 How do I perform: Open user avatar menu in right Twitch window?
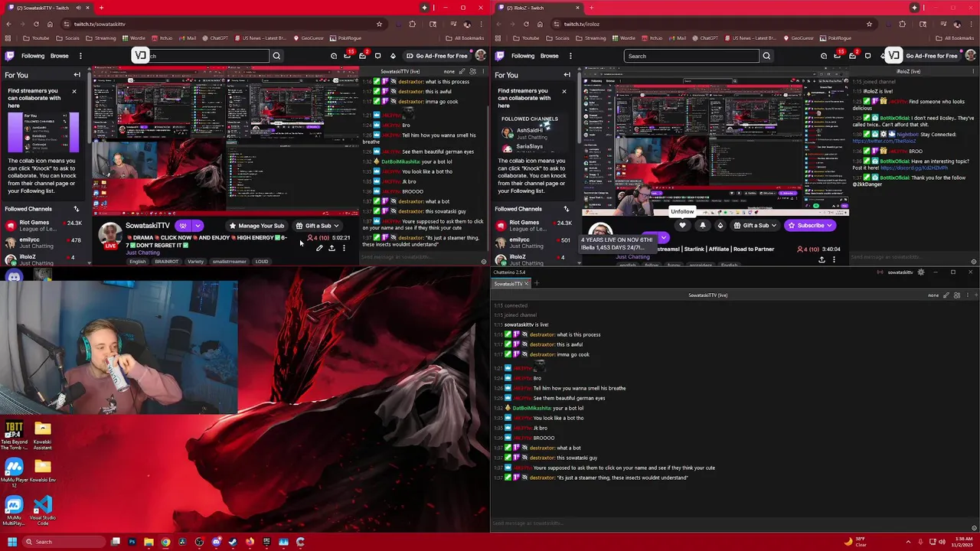[970, 56]
